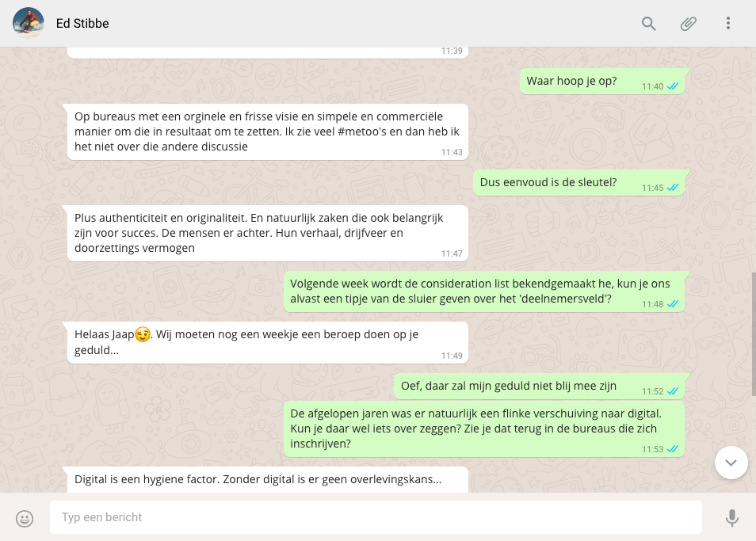Image resolution: width=756 pixels, height=541 pixels.
Task: Select the 'Plus authenticiteit en originaliteit' message
Action: click(x=268, y=234)
